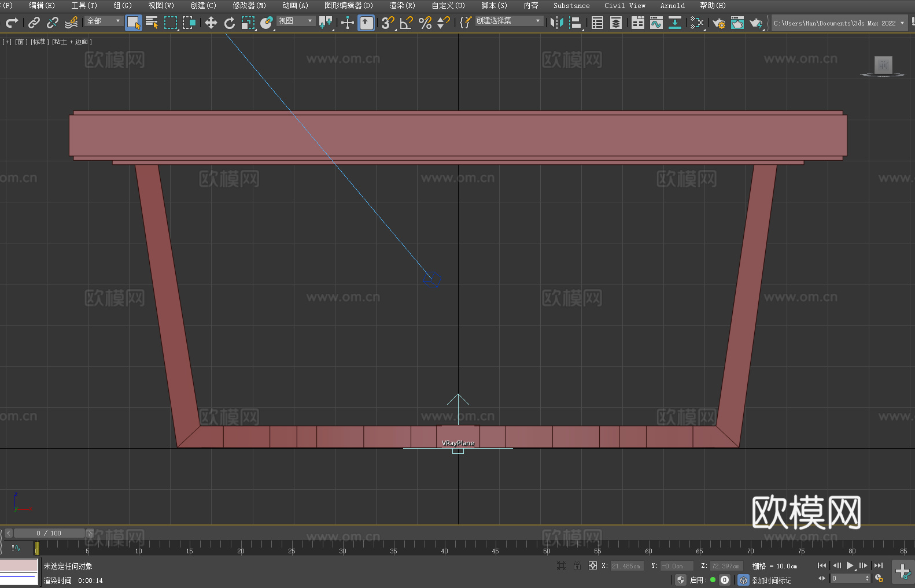
Task: Open the 创建(C) menu
Action: pos(203,5)
